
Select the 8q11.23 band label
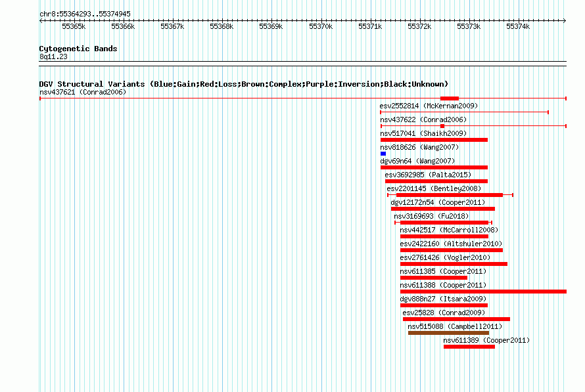(x=53, y=56)
